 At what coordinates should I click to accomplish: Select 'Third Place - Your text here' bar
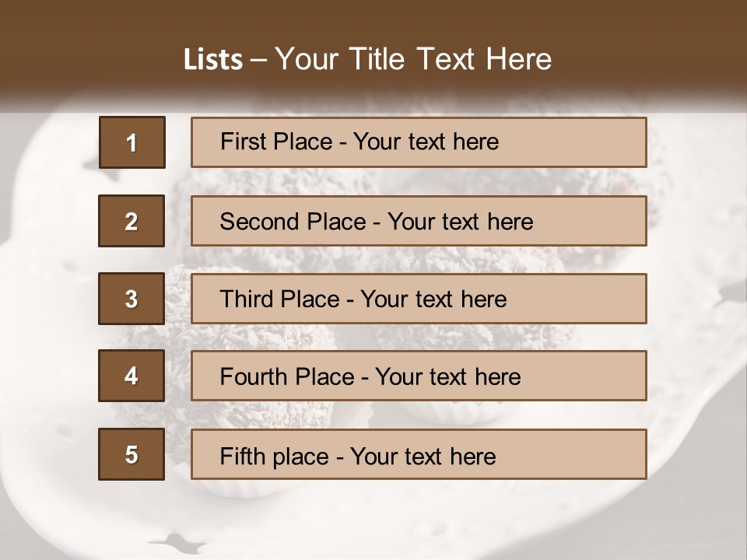point(419,299)
